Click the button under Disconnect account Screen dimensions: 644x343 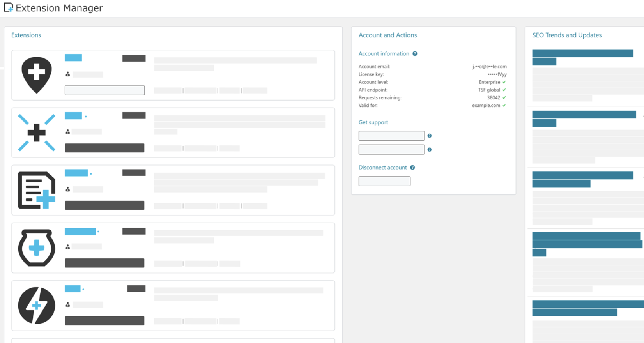[384, 181]
